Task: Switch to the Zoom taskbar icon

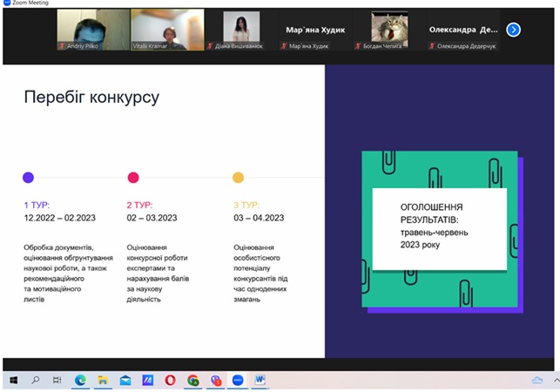Action: pyautogui.click(x=238, y=380)
